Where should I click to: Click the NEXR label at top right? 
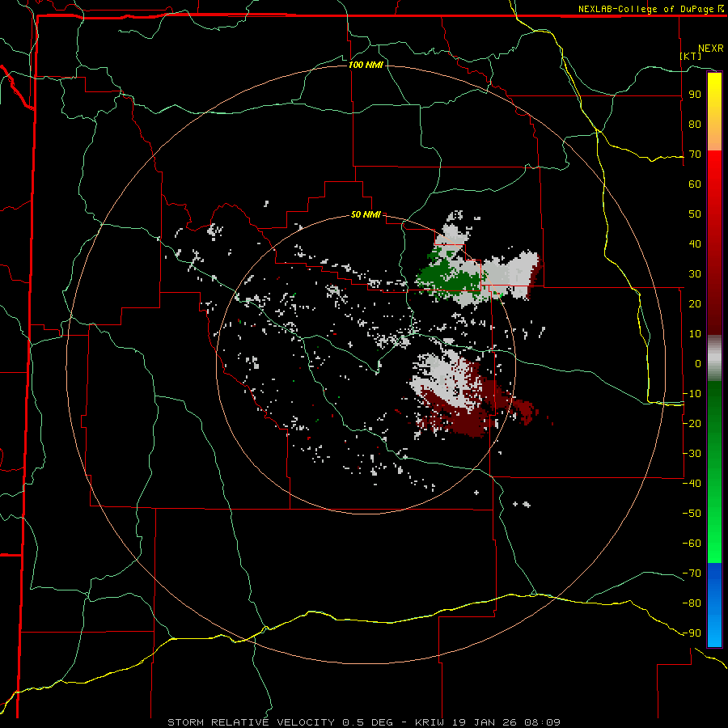[711, 49]
